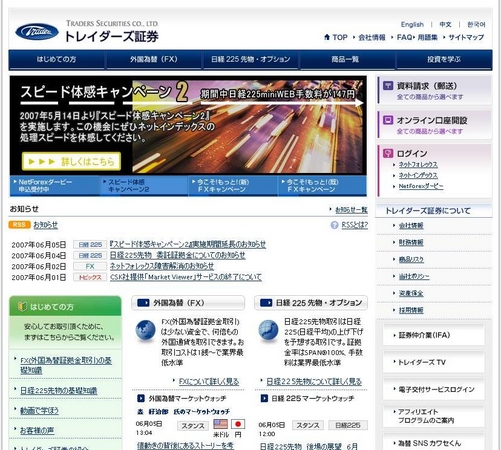Click the globe icon in the 日経225 section
The height and width of the screenshot is (450, 501).
tap(268, 330)
